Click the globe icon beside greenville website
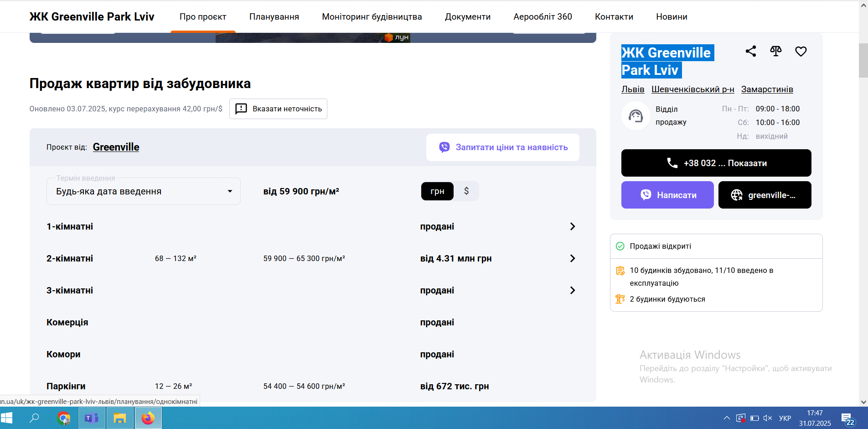Screen dimensions: 868x429 click(737, 195)
